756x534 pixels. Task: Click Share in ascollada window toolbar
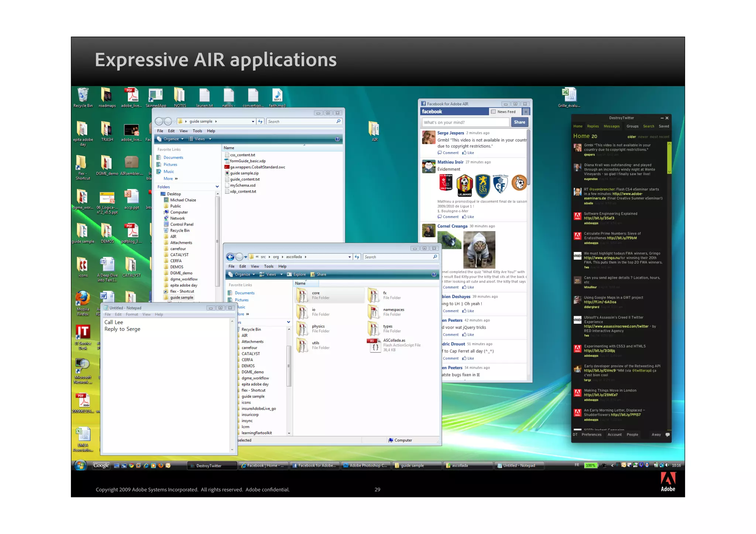point(318,275)
